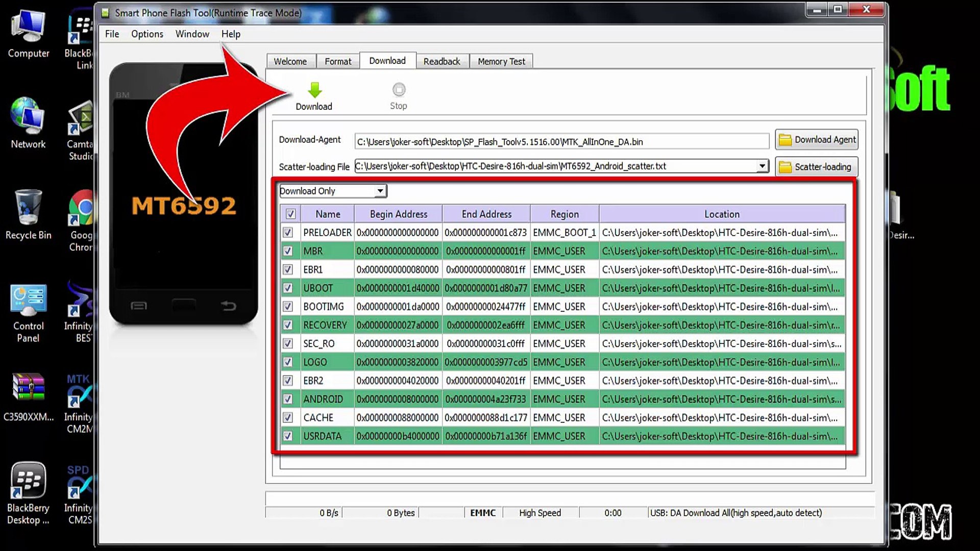Screen dimensions: 980x551
Task: Expand the Scatter-loading File path dropdown
Action: click(762, 166)
